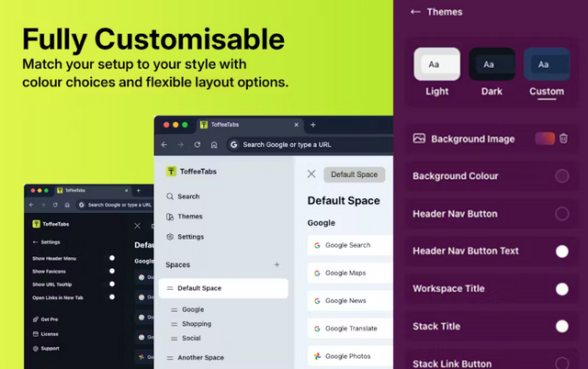The height and width of the screenshot is (369, 588).
Task: Click ToffeeTabs logo in dark window sidebar
Action: click(36, 224)
